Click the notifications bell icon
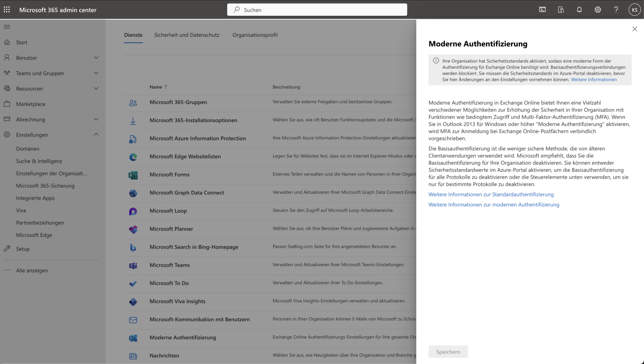Screen dimensions: 644x364 click(x=579, y=10)
